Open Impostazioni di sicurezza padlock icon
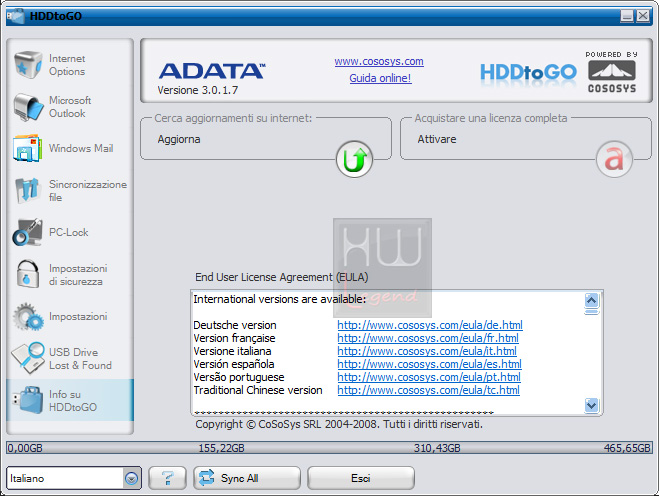Screen dimensions: 659x496 [28, 274]
